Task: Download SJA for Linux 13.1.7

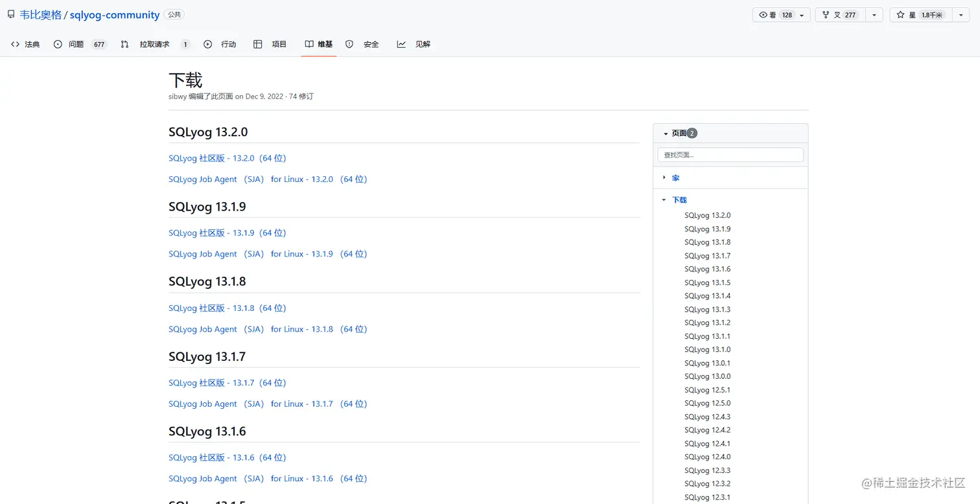Action: point(268,404)
